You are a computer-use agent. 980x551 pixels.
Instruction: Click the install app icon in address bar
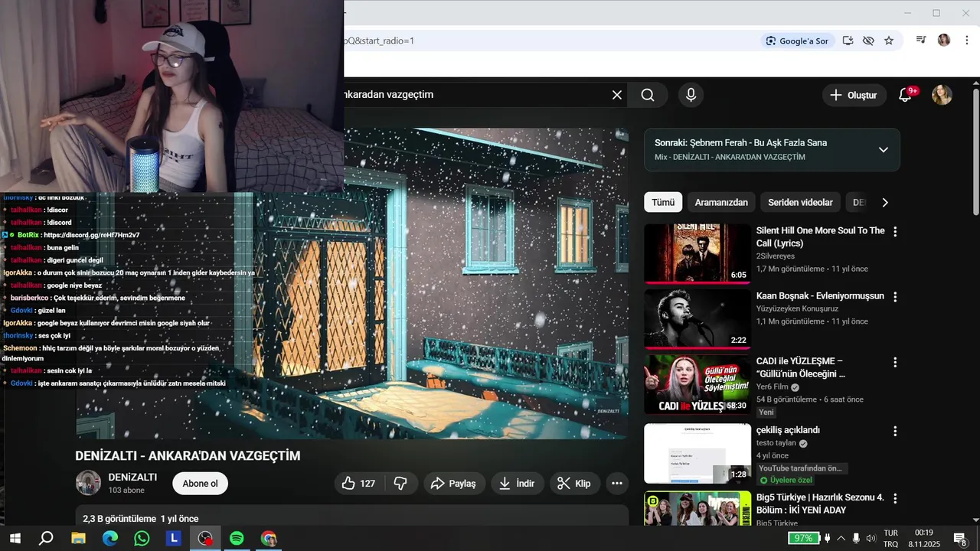point(848,41)
